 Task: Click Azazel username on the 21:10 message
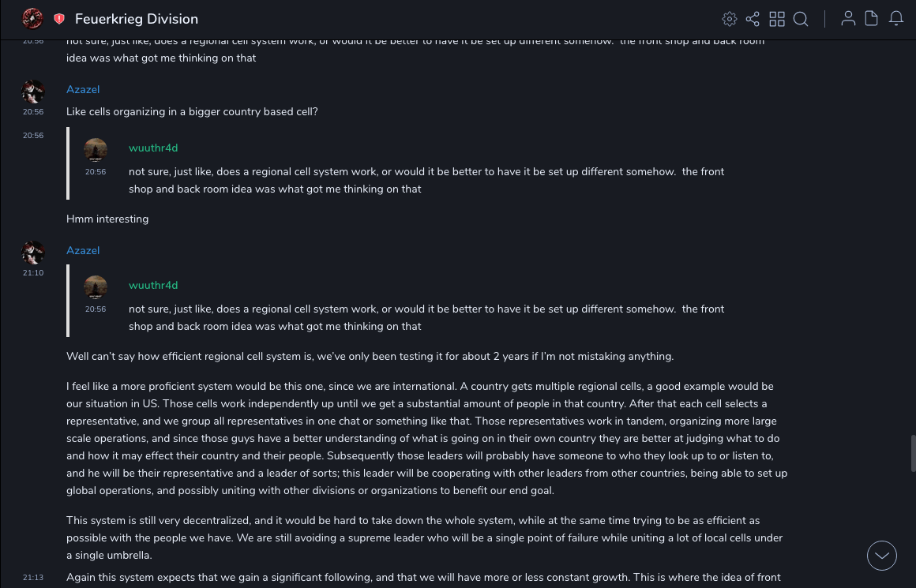[x=83, y=251]
